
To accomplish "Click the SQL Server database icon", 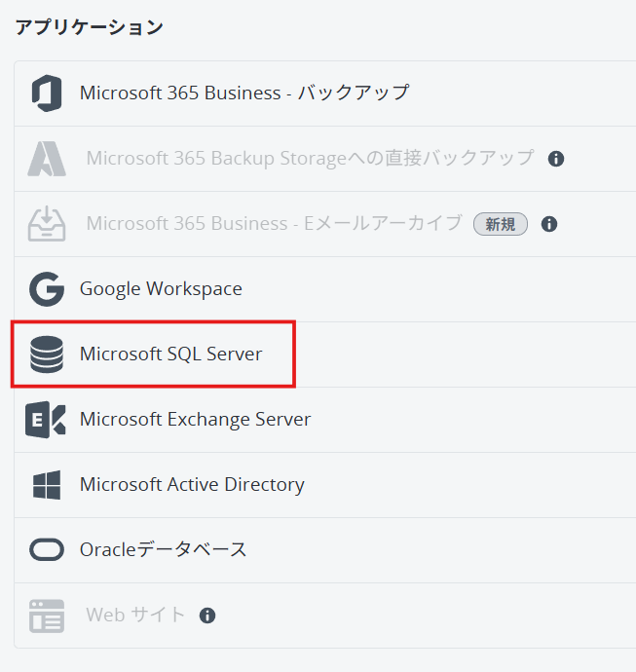I will [47, 355].
